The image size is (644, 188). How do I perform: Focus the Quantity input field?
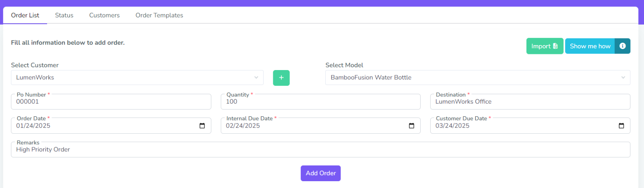point(320,102)
